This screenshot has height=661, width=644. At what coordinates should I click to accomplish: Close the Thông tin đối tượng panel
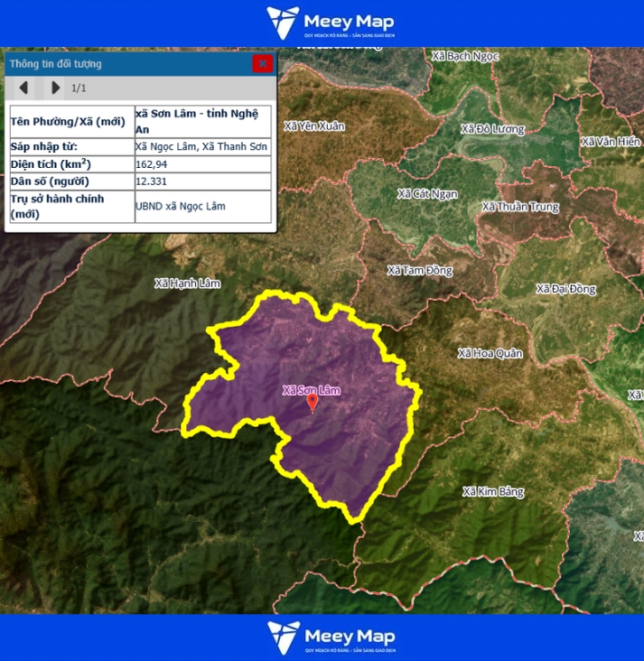click(262, 63)
